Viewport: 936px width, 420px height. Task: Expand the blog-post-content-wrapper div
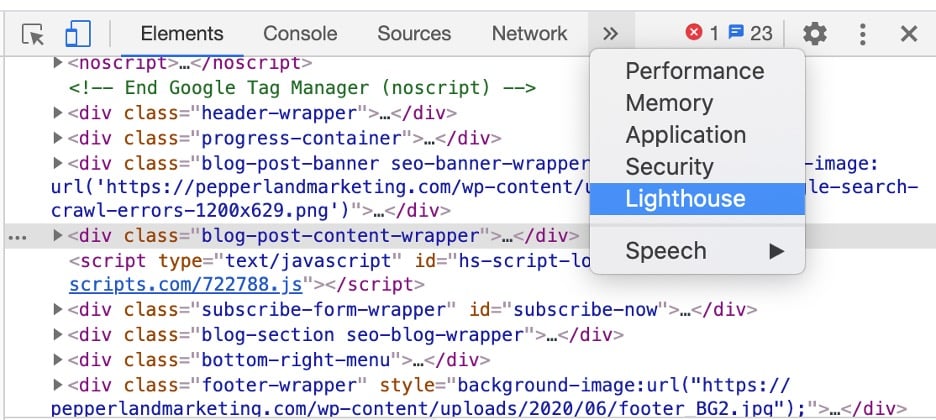(58, 236)
